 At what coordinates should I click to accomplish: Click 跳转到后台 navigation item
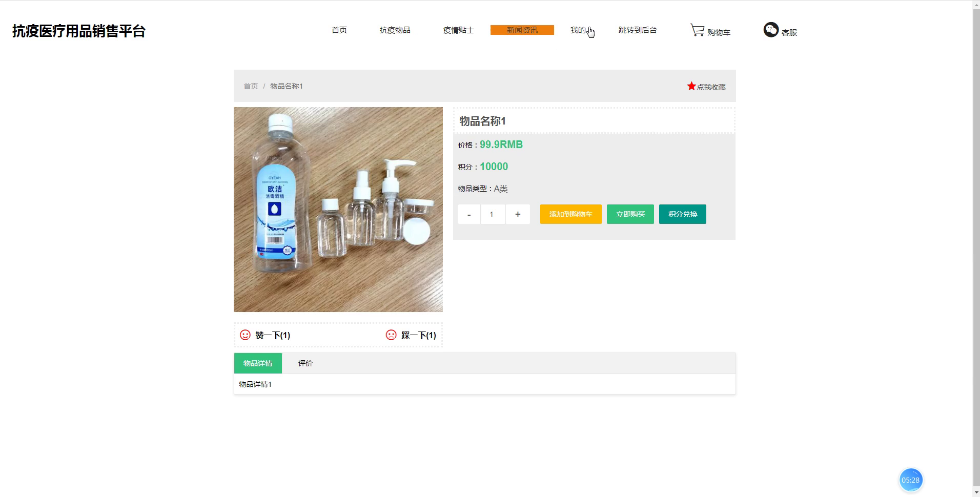click(638, 30)
